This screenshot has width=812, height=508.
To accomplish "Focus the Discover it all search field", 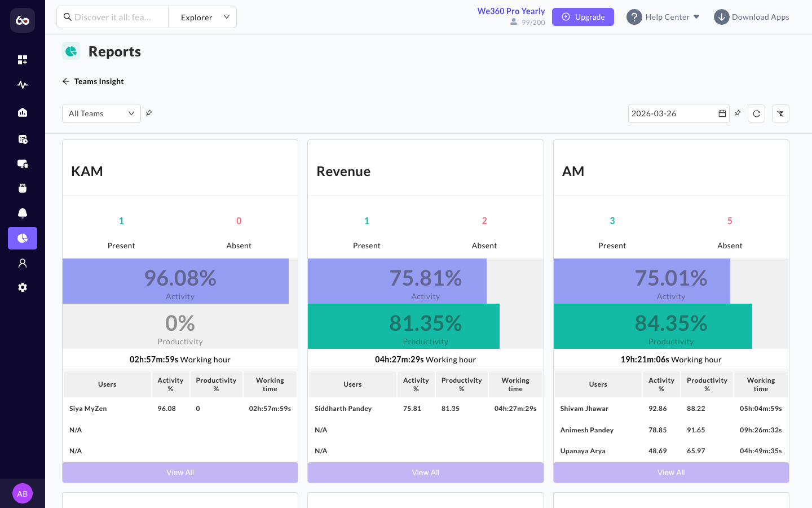I will pos(113,17).
